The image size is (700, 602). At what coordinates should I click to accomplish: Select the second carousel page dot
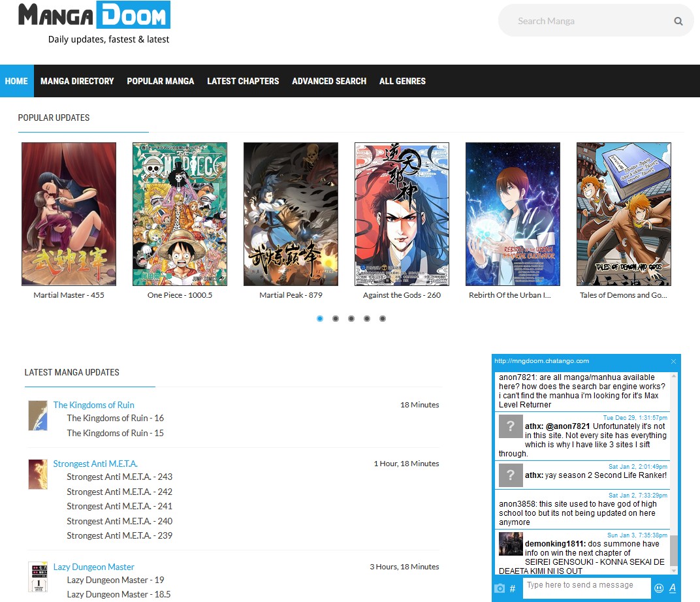336,319
